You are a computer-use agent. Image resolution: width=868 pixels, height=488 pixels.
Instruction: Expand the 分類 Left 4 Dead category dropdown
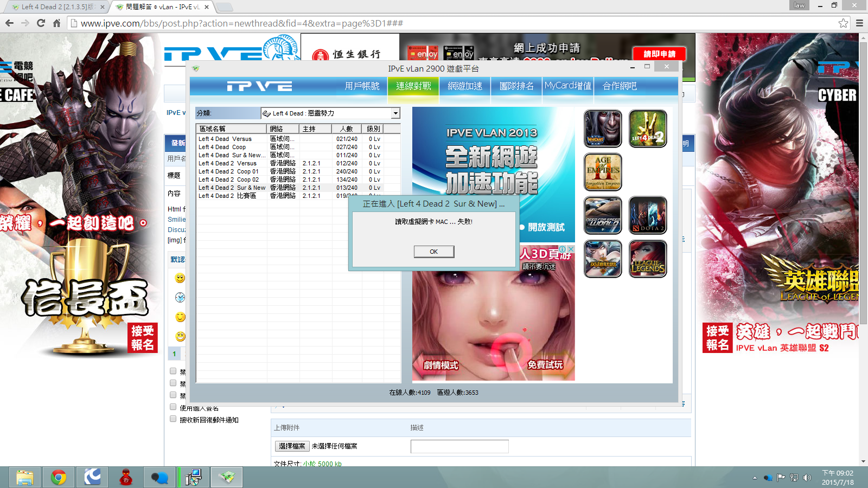pyautogui.click(x=395, y=113)
